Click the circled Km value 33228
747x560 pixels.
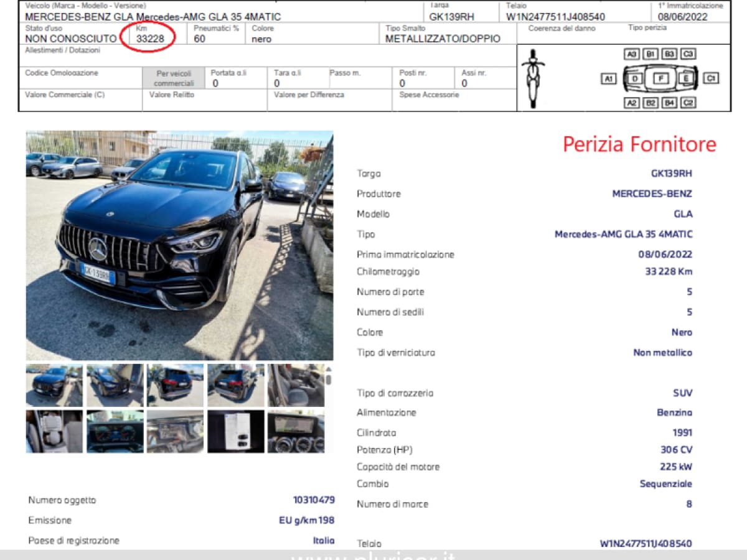[150, 39]
